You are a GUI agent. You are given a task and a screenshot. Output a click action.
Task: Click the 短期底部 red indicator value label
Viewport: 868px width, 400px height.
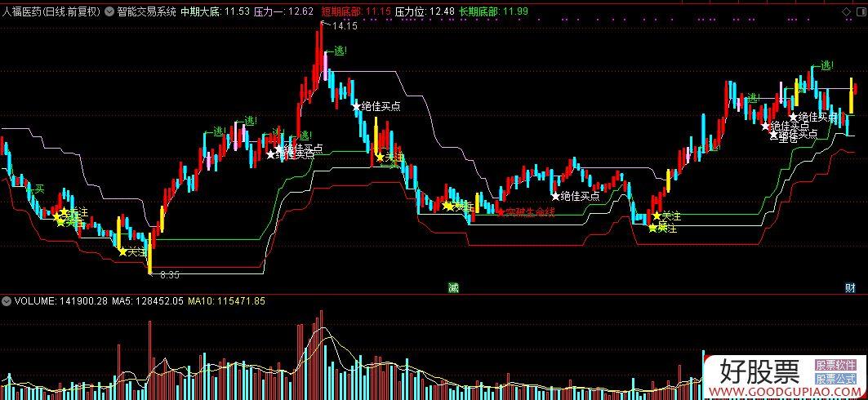coord(357,11)
